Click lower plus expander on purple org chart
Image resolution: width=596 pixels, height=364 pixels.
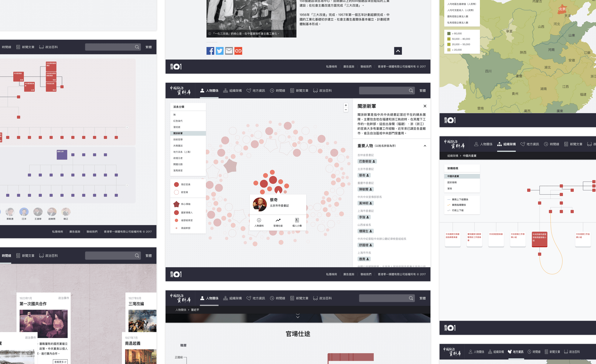[x=127, y=185]
